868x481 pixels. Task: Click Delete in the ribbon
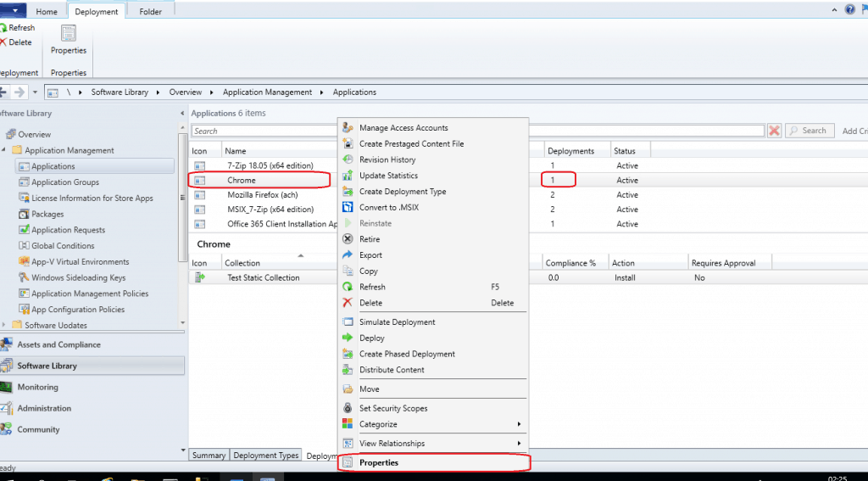(x=16, y=42)
